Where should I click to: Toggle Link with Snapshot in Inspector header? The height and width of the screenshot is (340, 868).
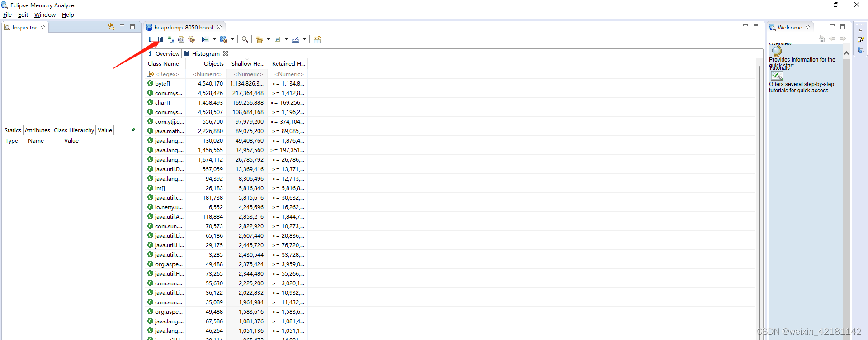point(112,27)
